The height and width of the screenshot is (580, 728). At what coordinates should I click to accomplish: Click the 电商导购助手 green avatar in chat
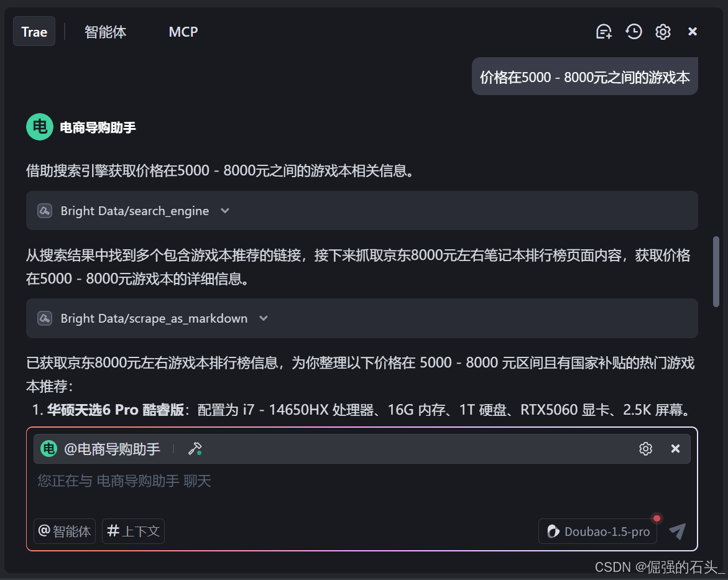[x=40, y=127]
